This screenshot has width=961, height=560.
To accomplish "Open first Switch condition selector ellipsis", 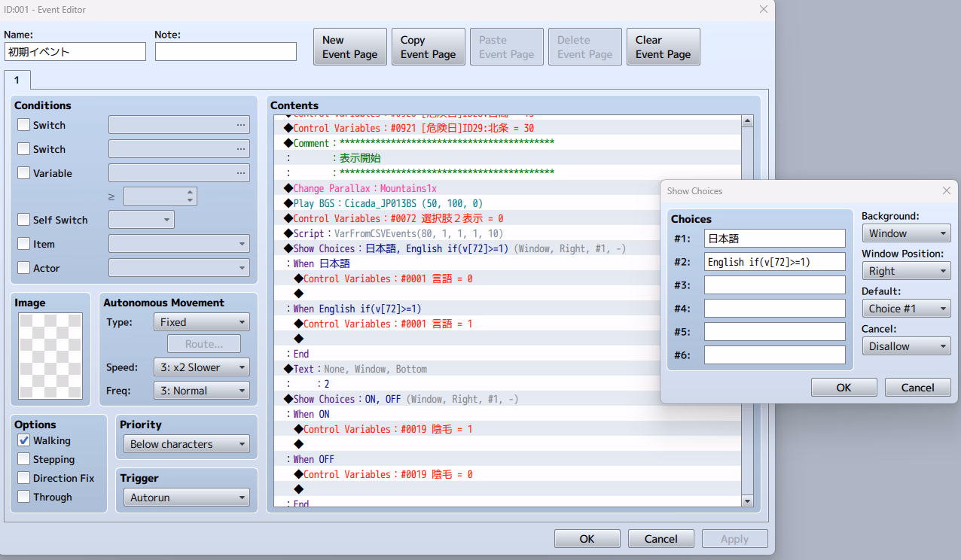I will 241,125.
